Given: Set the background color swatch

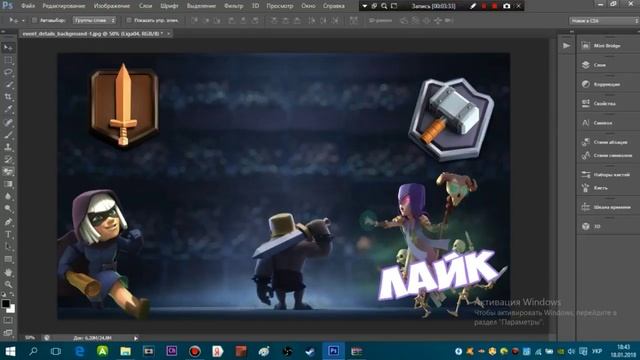Looking at the screenshot, I should [12, 310].
